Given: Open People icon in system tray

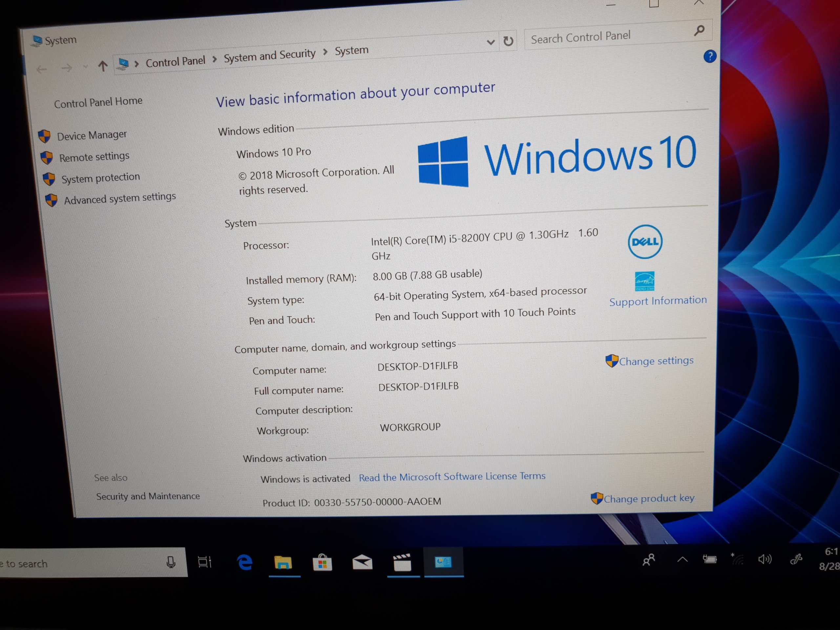Looking at the screenshot, I should (x=649, y=560).
